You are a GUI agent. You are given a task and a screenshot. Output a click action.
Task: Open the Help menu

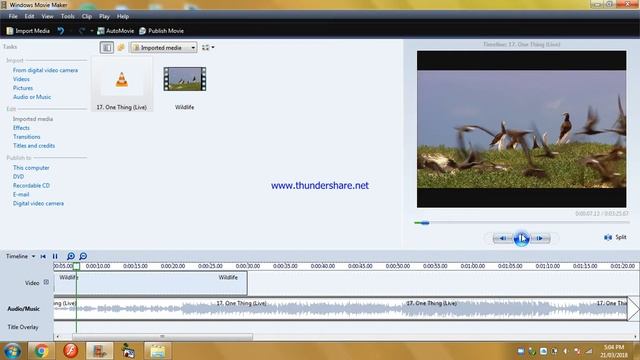pos(122,16)
